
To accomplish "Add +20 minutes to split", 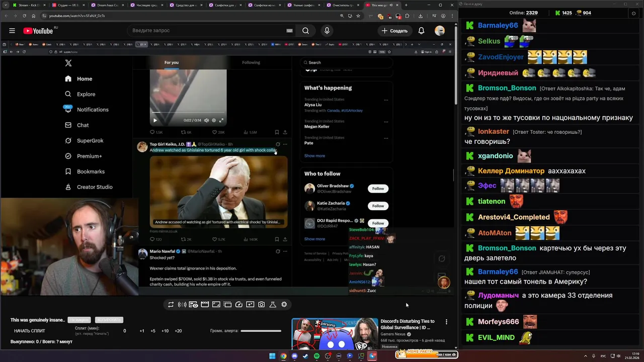I will tap(178, 331).
